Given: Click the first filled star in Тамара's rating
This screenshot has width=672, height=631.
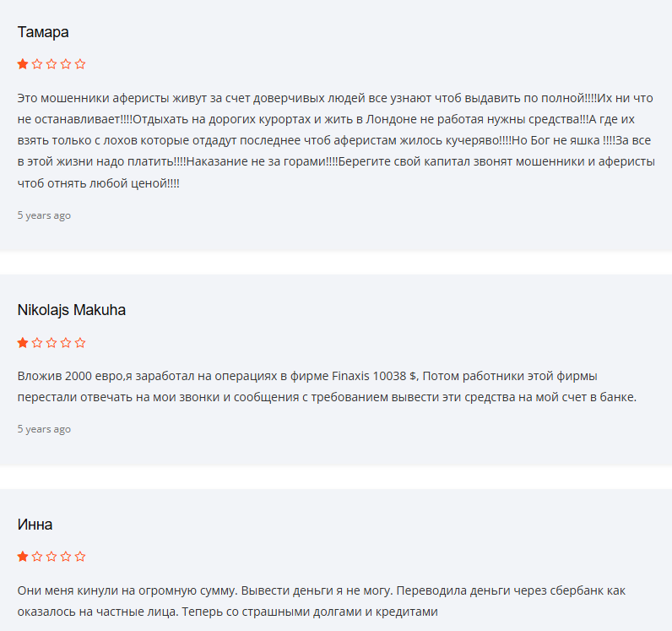Looking at the screenshot, I should 23,64.
